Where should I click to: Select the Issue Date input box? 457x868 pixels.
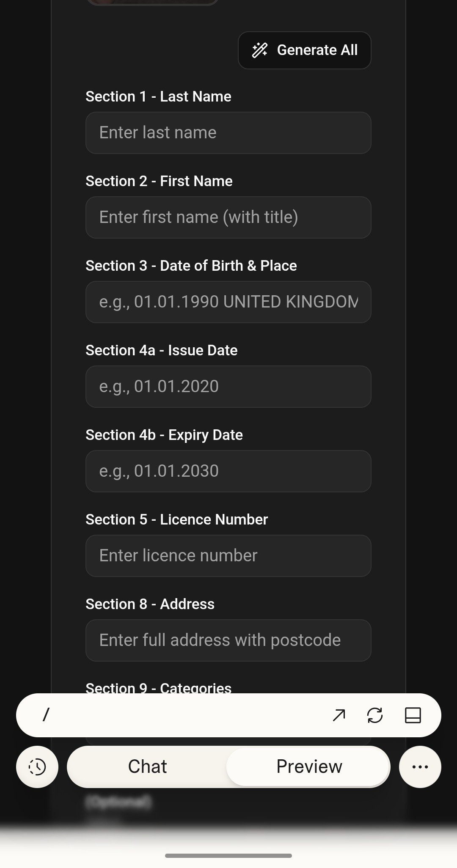(x=228, y=387)
